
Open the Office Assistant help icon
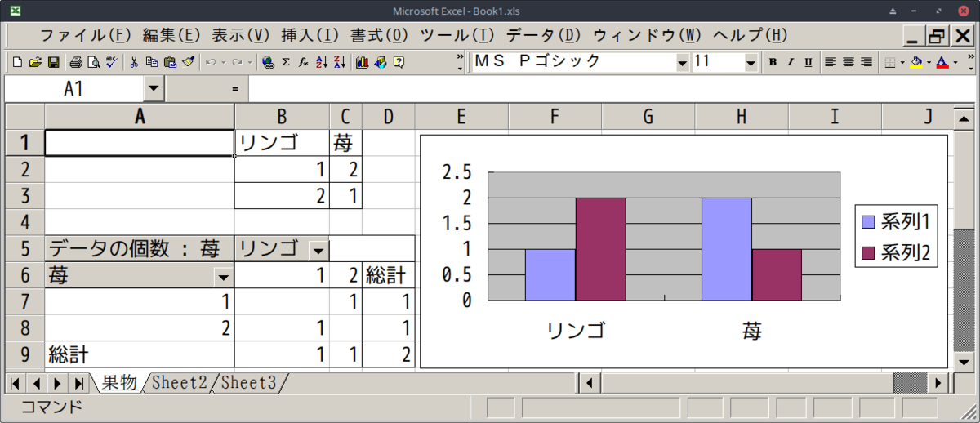pos(399,62)
